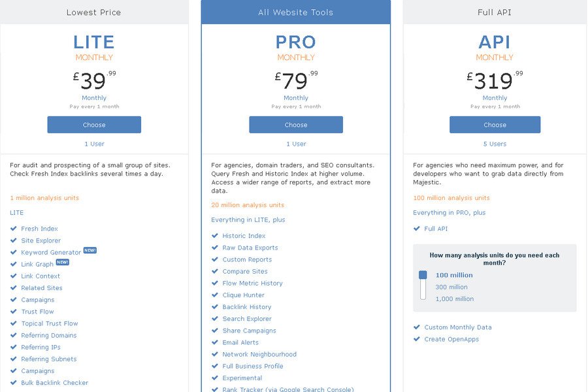
Task: Click the checkmark beside Custom Monthly Data
Action: tap(417, 327)
